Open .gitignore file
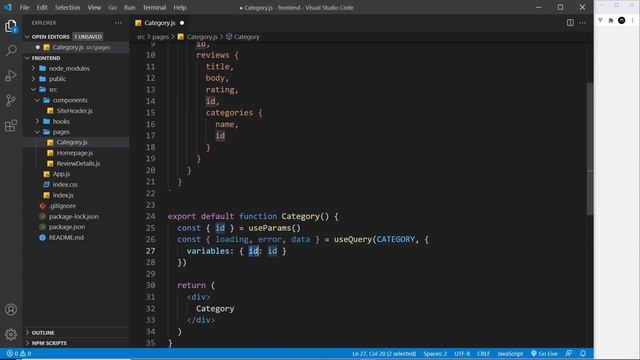Viewport: 640px width, 360px height. coord(62,206)
